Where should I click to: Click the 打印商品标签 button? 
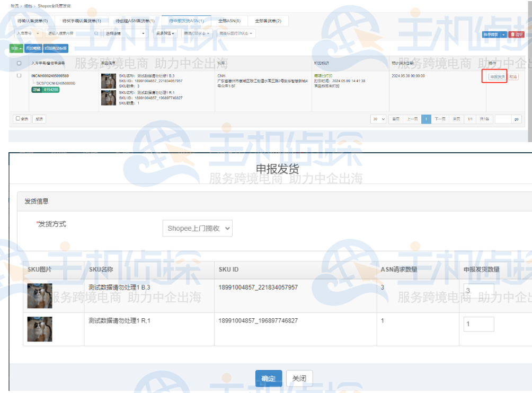pos(56,49)
